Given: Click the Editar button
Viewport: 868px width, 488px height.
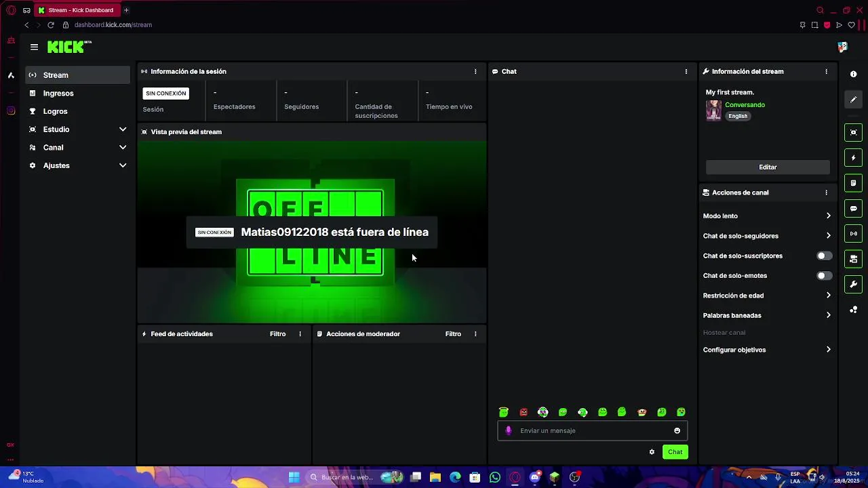Looking at the screenshot, I should (x=768, y=167).
